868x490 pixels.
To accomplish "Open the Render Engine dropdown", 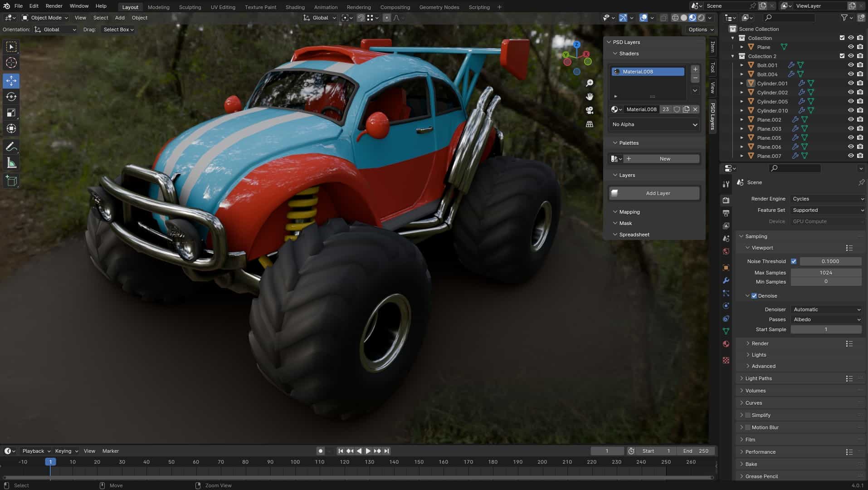I will [x=827, y=199].
